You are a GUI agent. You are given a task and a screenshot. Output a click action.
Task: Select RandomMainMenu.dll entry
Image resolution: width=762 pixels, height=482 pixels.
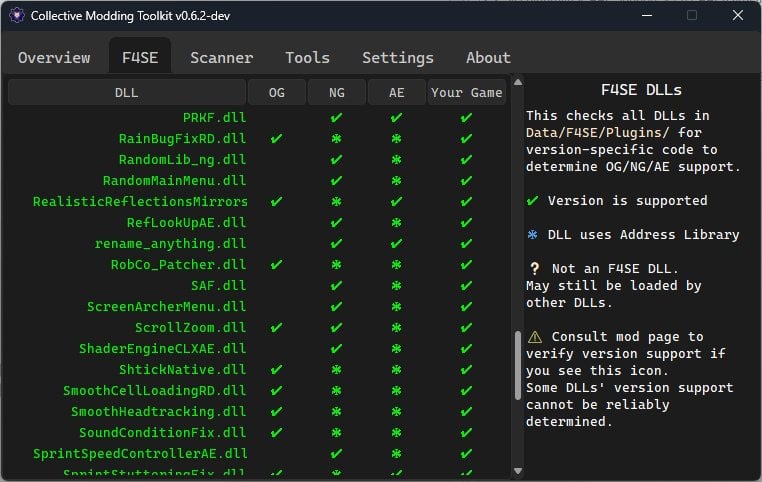(174, 180)
